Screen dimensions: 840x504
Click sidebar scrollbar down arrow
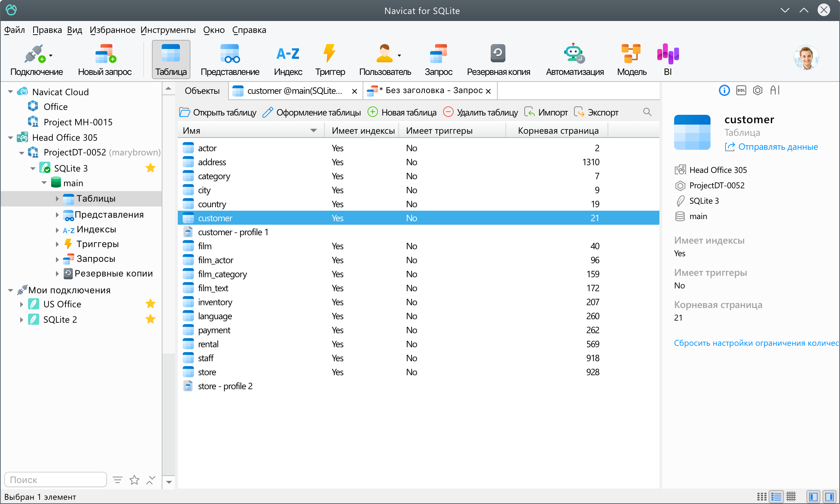click(169, 482)
